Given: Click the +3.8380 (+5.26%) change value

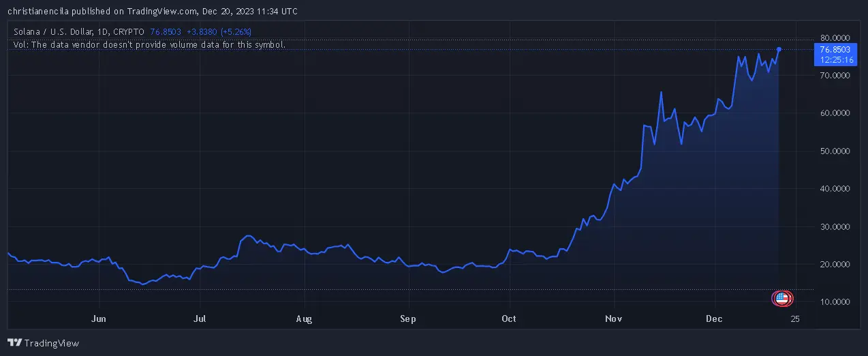Looking at the screenshot, I should pyautogui.click(x=219, y=31).
